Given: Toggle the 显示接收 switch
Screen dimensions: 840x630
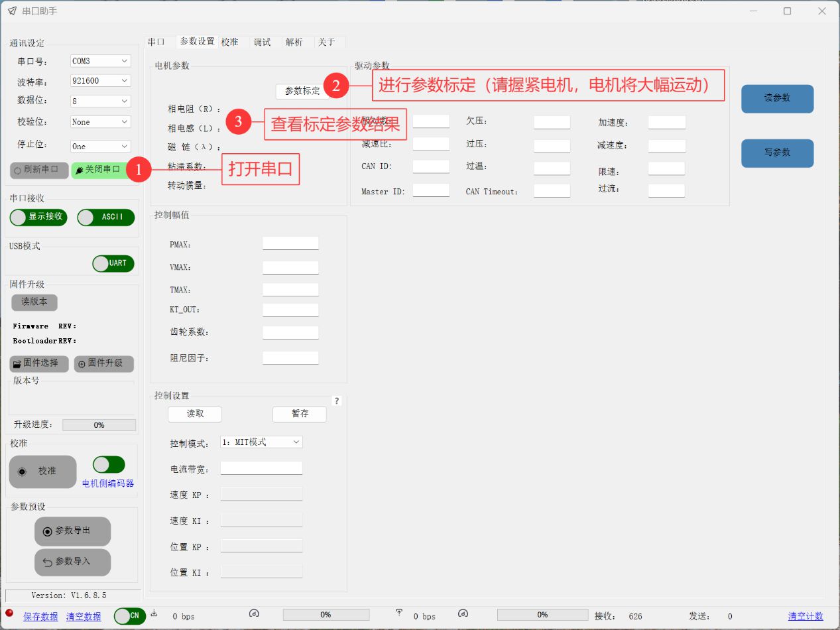Looking at the screenshot, I should coord(38,217).
